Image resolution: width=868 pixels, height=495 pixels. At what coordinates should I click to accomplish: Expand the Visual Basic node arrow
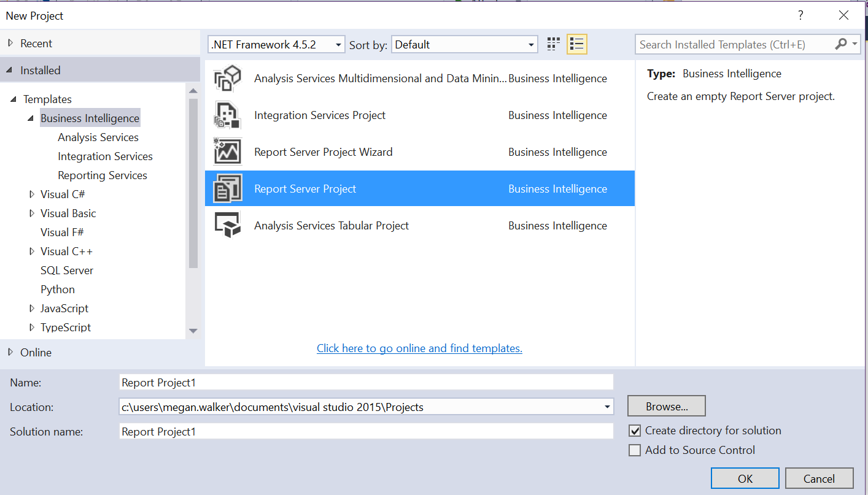point(32,213)
